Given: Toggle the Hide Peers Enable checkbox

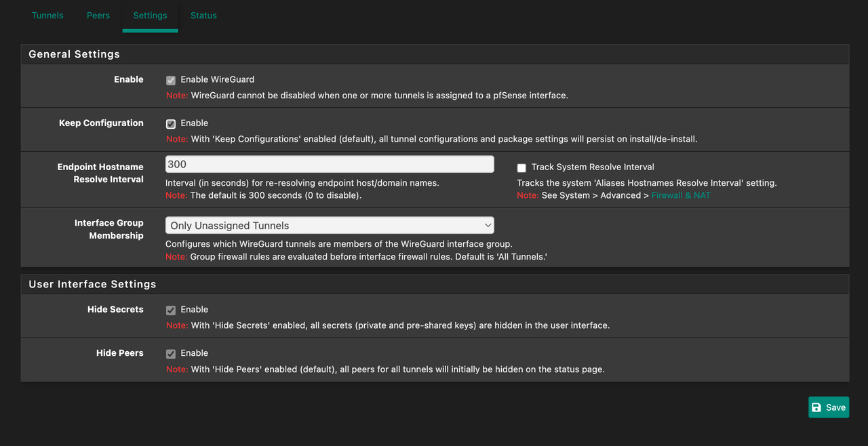Looking at the screenshot, I should click(x=171, y=354).
